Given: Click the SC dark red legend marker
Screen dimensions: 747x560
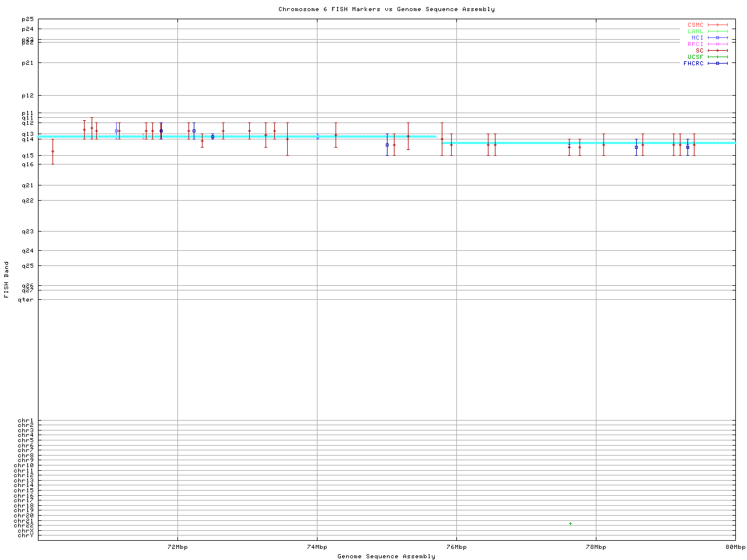Looking at the screenshot, I should (x=717, y=51).
